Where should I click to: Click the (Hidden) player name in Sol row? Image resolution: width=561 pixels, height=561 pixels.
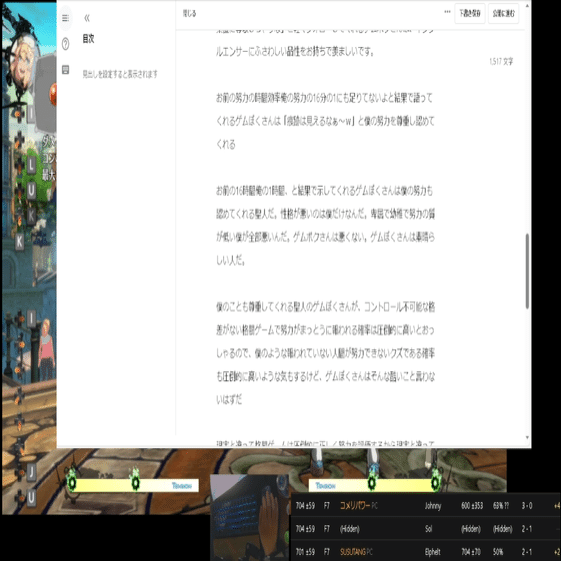click(x=350, y=529)
